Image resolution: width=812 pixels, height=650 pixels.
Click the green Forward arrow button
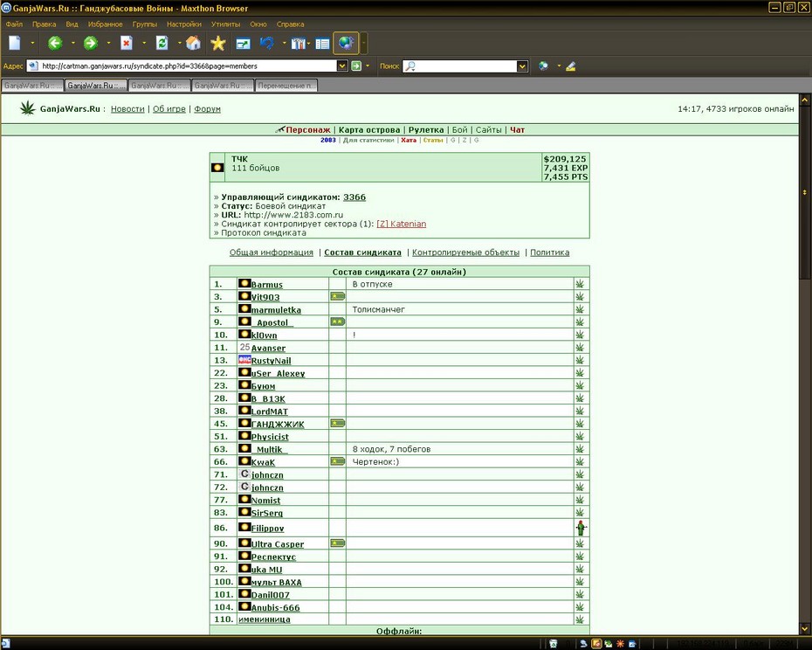click(91, 43)
